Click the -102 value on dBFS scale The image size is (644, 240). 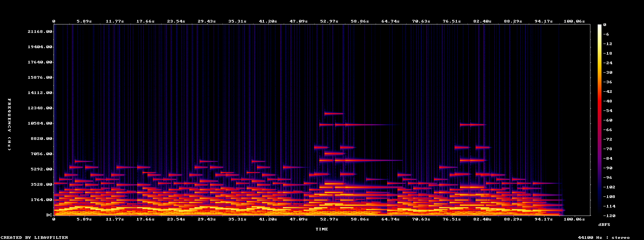(609, 187)
